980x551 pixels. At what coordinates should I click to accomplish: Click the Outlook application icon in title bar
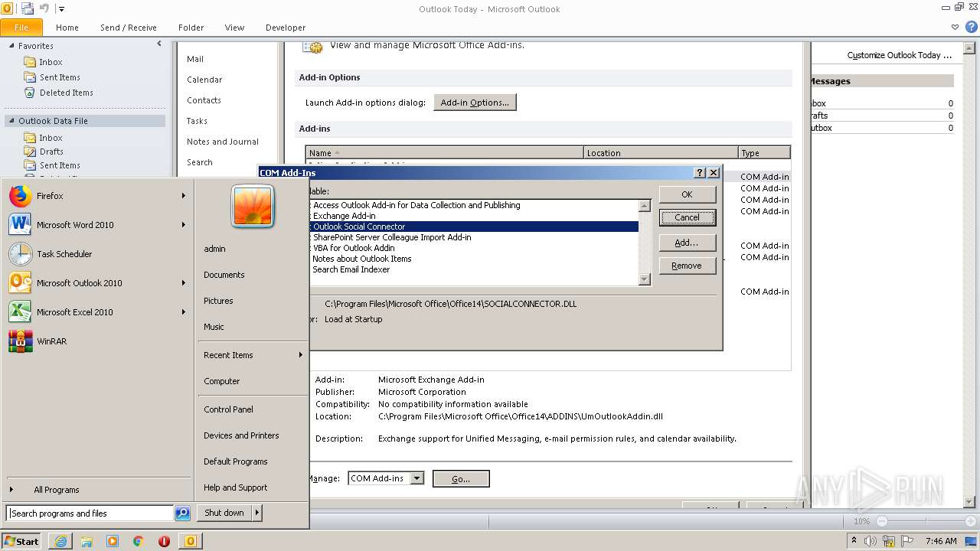pos(7,8)
